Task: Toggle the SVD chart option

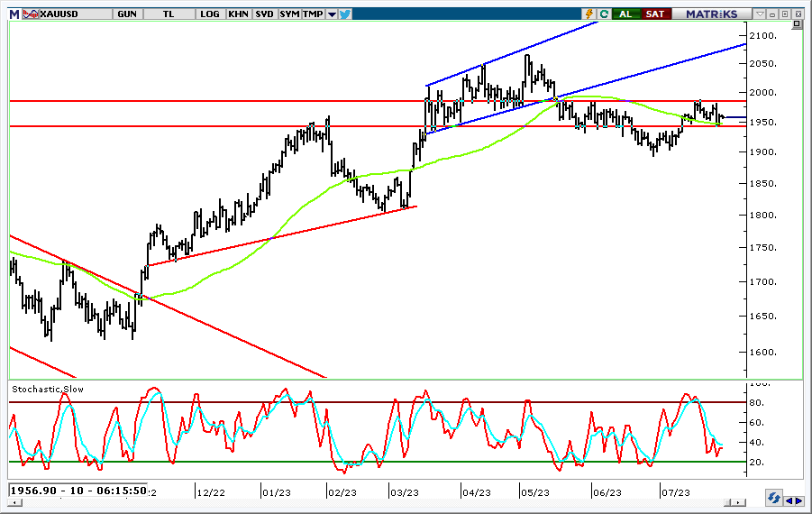Action: [264, 14]
